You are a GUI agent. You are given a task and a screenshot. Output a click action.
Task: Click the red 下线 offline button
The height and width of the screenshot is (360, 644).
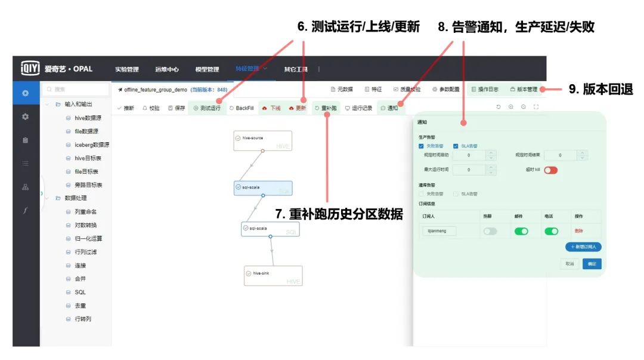[271, 108]
